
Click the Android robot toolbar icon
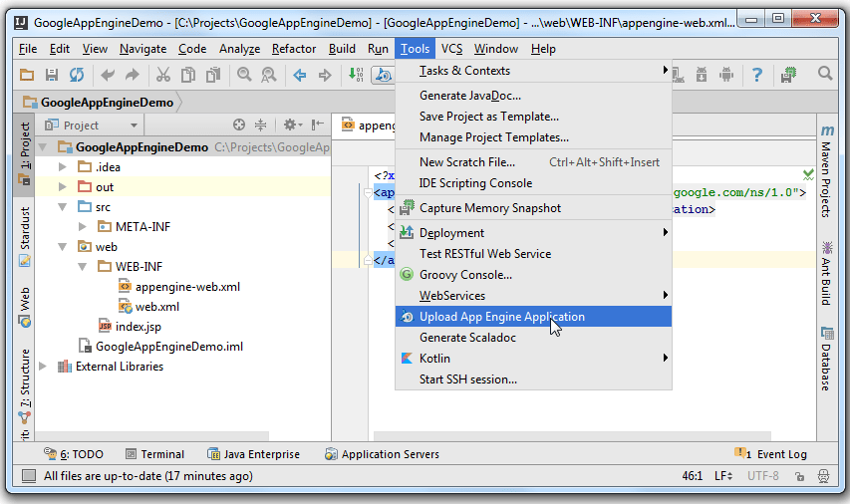click(x=726, y=75)
